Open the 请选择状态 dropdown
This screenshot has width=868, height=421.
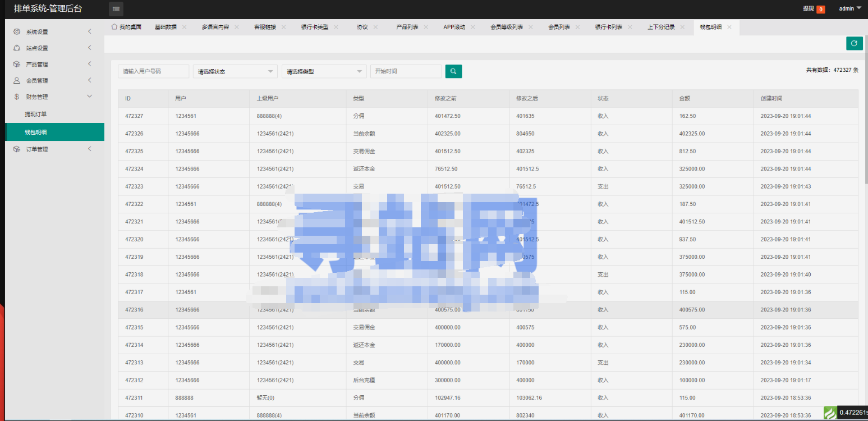[235, 71]
